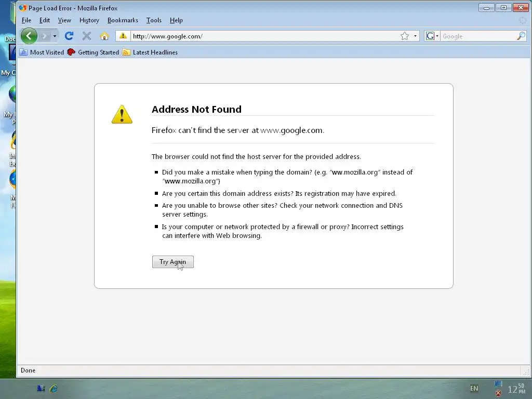The height and width of the screenshot is (399, 532).
Task: Open the History menu
Action: [x=89, y=20]
